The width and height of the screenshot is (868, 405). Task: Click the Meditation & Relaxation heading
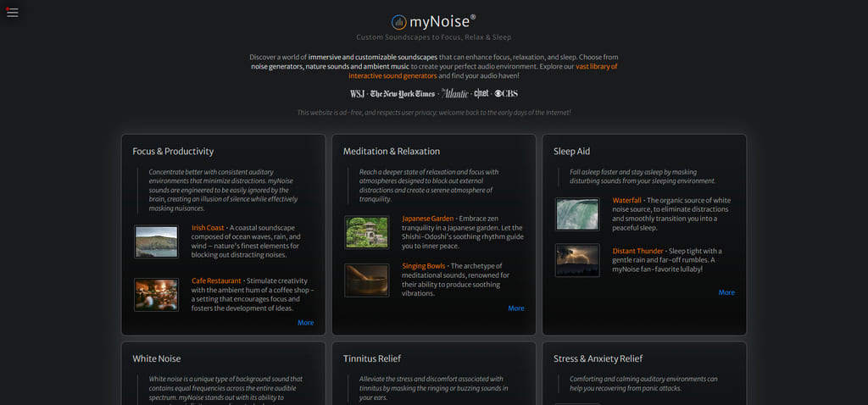(x=392, y=151)
